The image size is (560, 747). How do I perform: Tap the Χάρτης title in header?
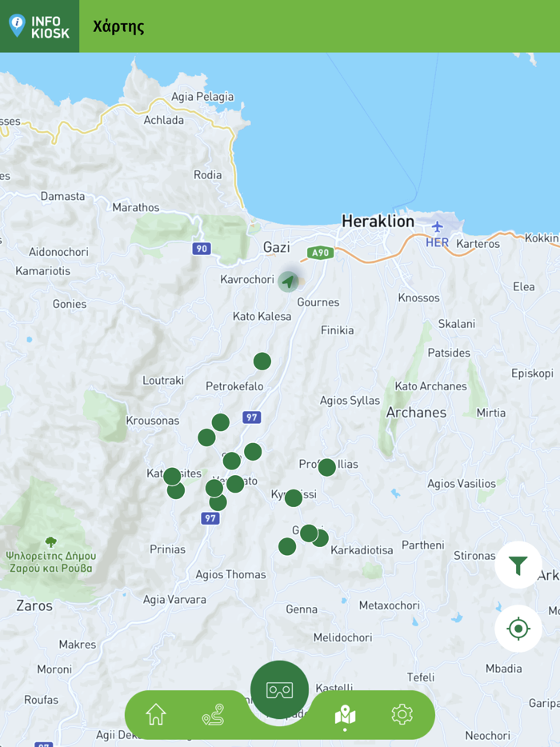pos(118,26)
